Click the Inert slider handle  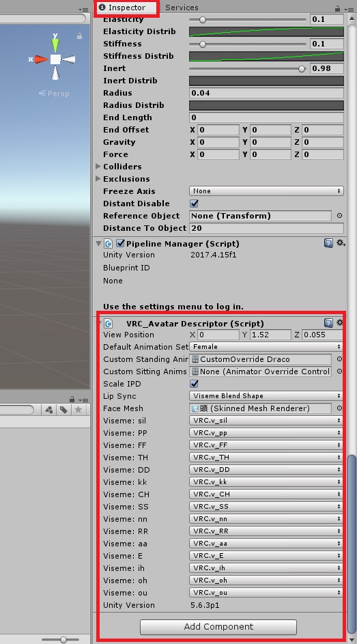[302, 68]
